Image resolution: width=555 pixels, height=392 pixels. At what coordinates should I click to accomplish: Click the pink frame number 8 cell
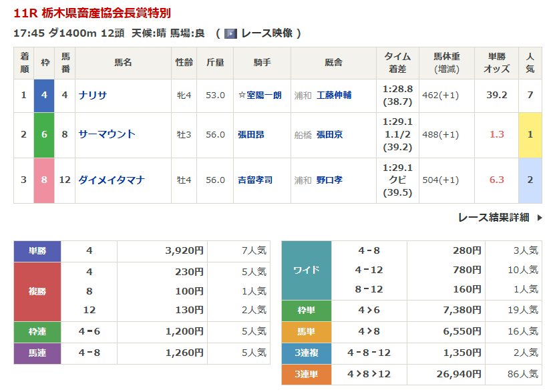(44, 180)
